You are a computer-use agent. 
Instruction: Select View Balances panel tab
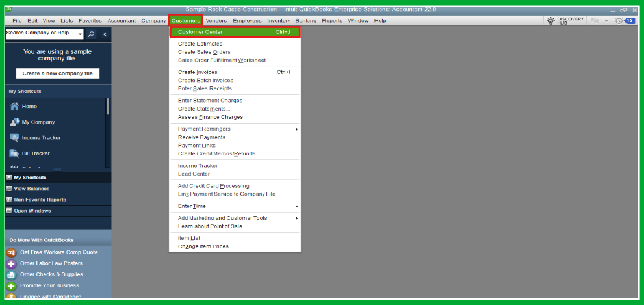click(x=58, y=189)
